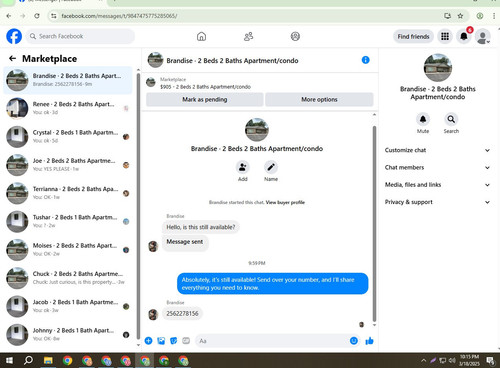Expand Media, files and links section

click(437, 185)
